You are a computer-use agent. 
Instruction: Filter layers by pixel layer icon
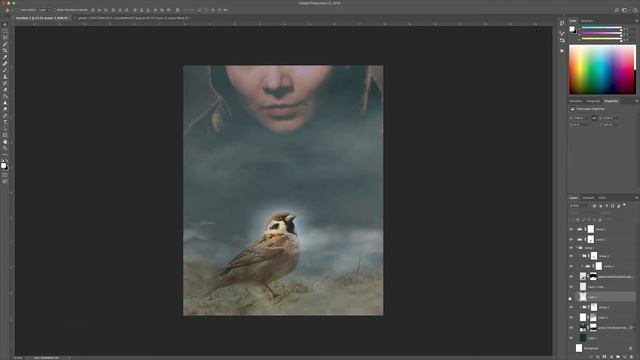tap(594, 206)
